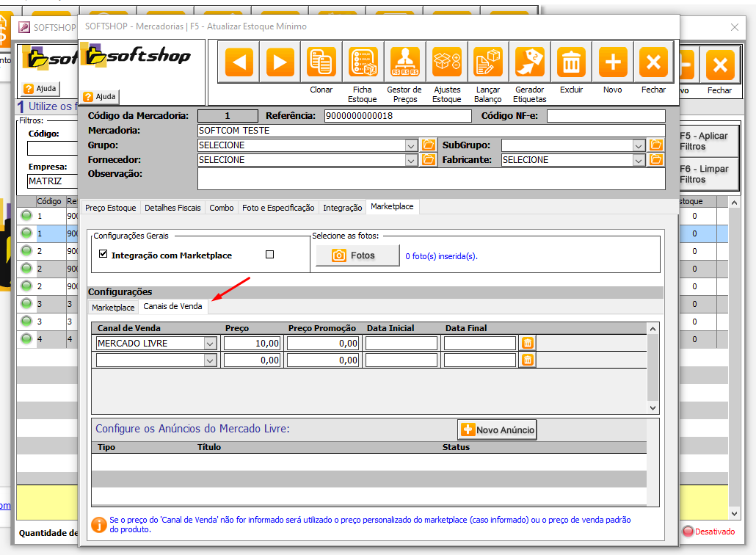Image resolution: width=756 pixels, height=555 pixels.
Task: Open Ficha Estoque from the toolbar
Action: pyautogui.click(x=363, y=63)
